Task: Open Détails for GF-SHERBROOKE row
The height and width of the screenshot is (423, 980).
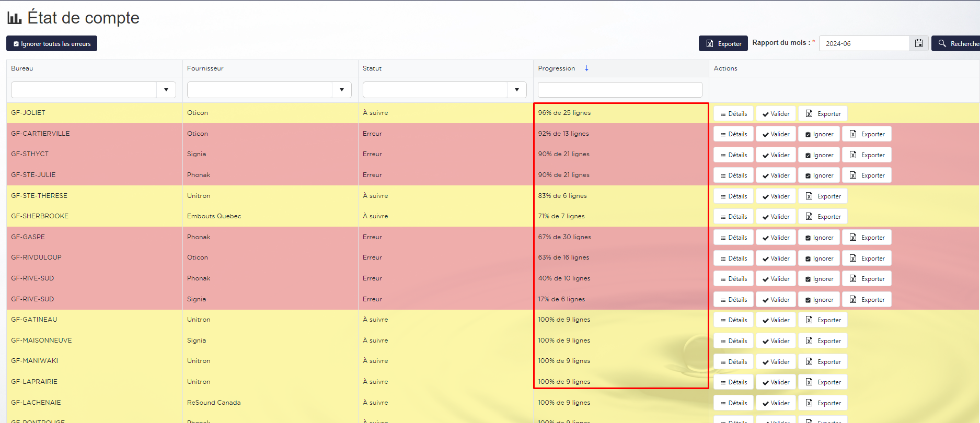Action: click(x=733, y=217)
